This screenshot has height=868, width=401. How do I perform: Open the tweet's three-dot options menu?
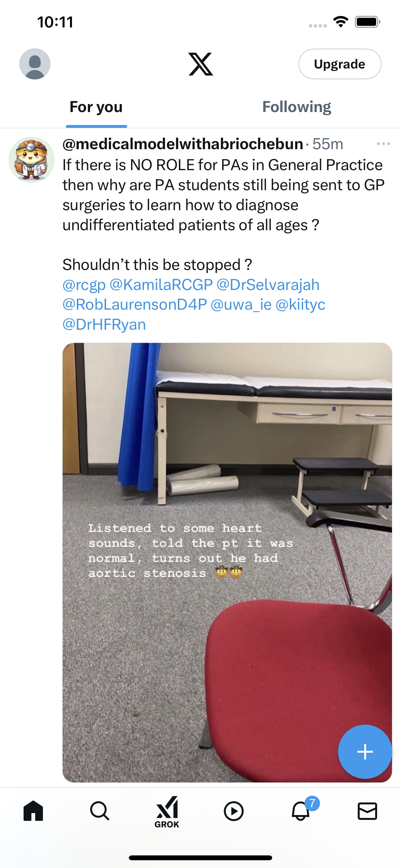384,144
